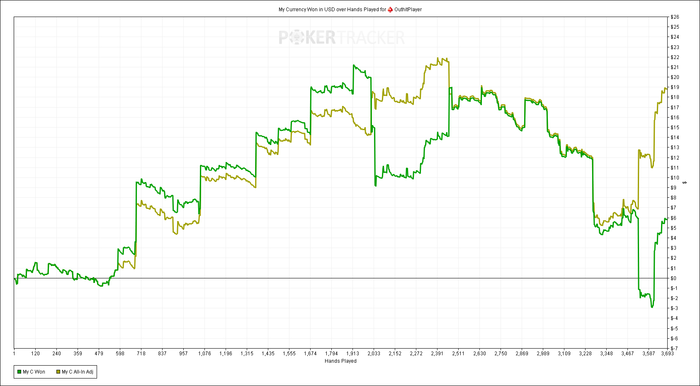Click the x-axis label '1,435'
Screen dimensions: 700x386
coord(268,353)
